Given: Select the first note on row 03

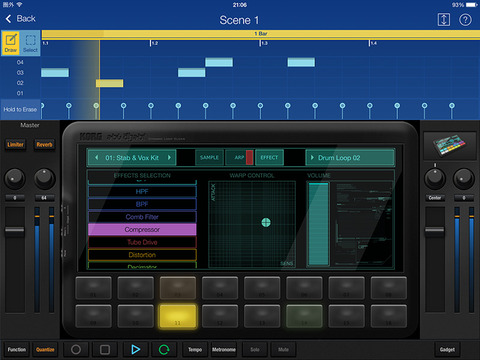Looking at the screenshot, I should (x=55, y=73).
